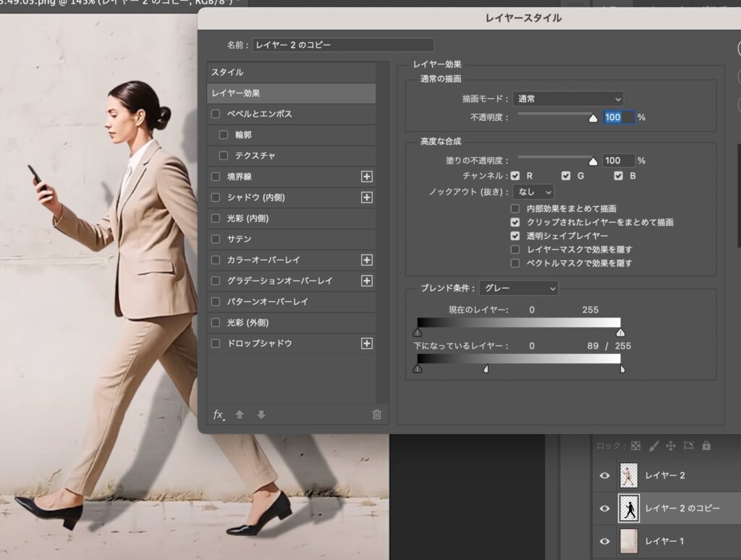Enable the ベベルとエンボス checkbox

216,114
